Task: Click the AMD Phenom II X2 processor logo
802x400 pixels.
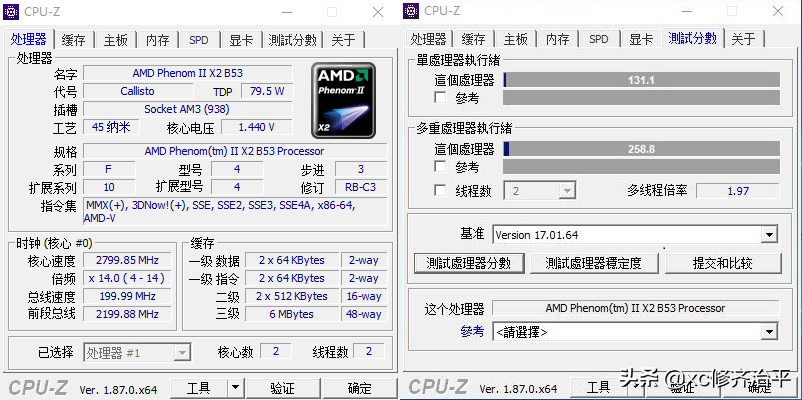Action: click(x=343, y=100)
